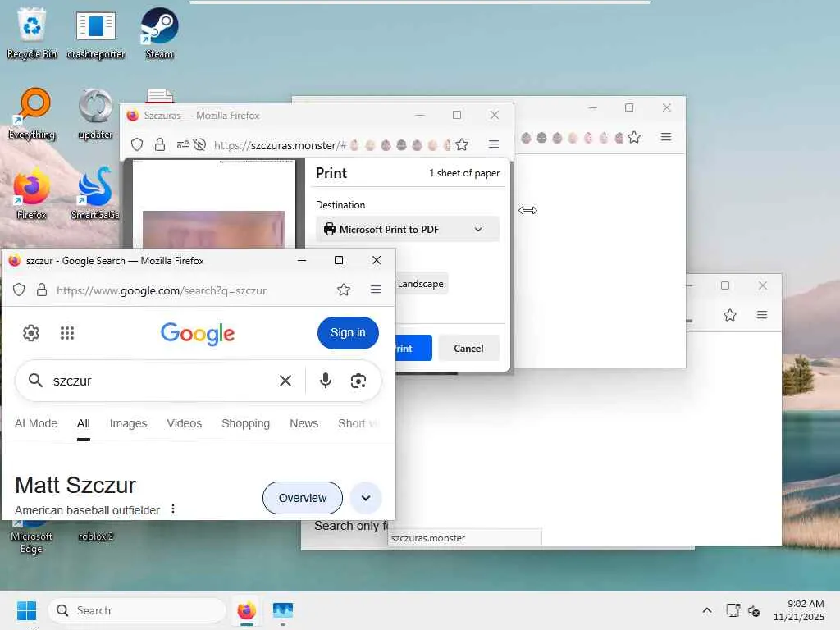Open hamburger menu in rear right Firefox window
Viewport: 840px width, 630px height.
coord(762,315)
